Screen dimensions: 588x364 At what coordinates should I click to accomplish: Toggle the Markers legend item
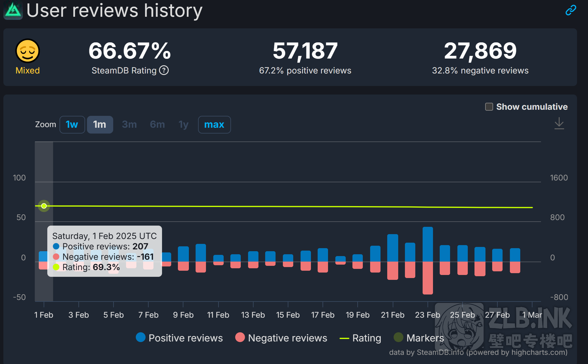click(x=399, y=337)
